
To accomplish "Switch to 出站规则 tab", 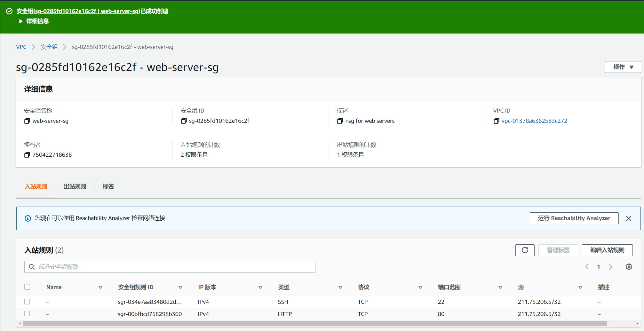I will (75, 186).
